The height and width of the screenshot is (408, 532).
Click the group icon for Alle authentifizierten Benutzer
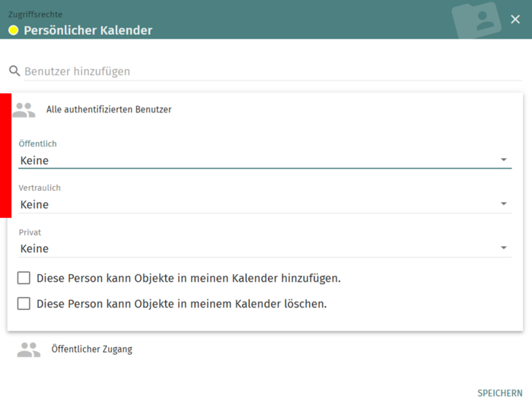23,110
